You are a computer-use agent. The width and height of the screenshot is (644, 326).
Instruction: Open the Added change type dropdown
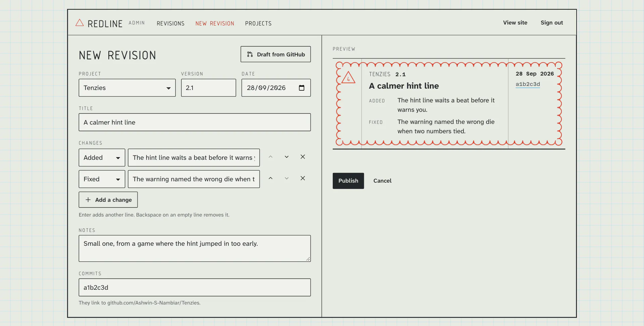(102, 157)
